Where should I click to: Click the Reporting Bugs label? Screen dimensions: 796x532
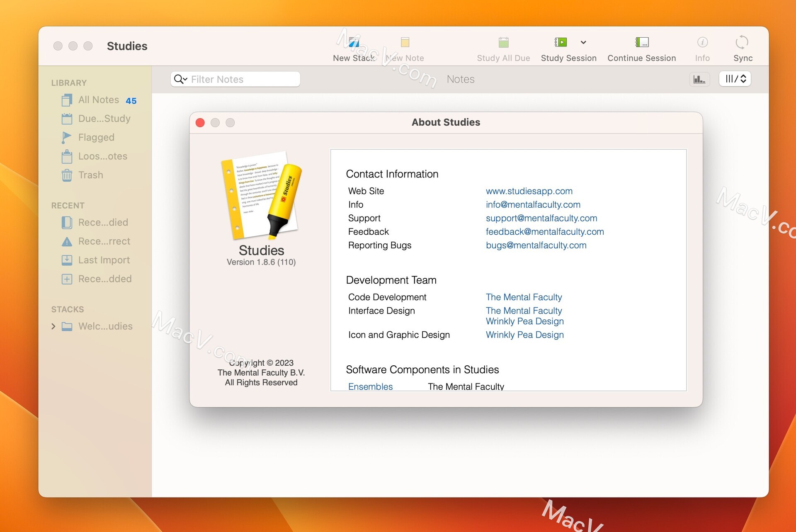click(380, 245)
